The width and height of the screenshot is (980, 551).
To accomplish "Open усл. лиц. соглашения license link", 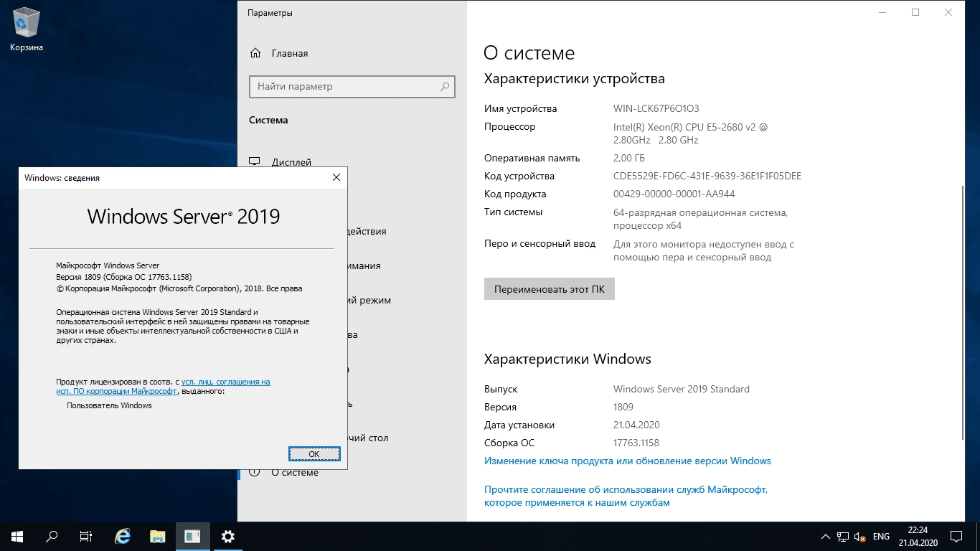I will point(226,382).
